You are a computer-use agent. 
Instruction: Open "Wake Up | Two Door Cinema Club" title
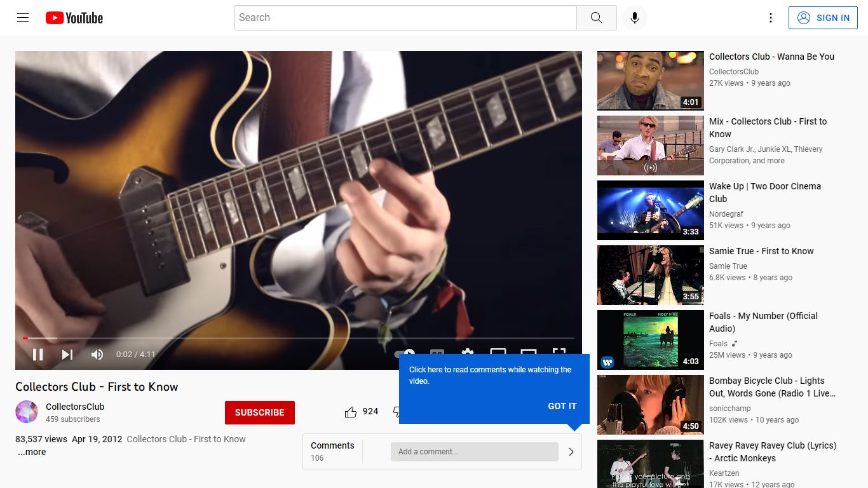pos(765,193)
